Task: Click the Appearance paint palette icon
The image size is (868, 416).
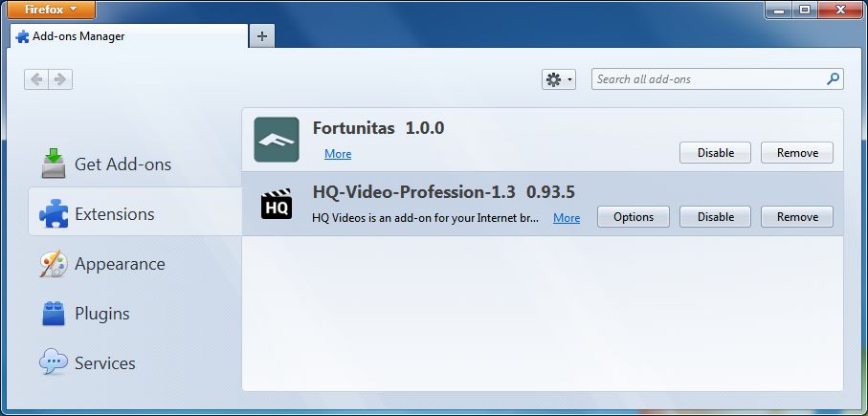Action: 54,264
